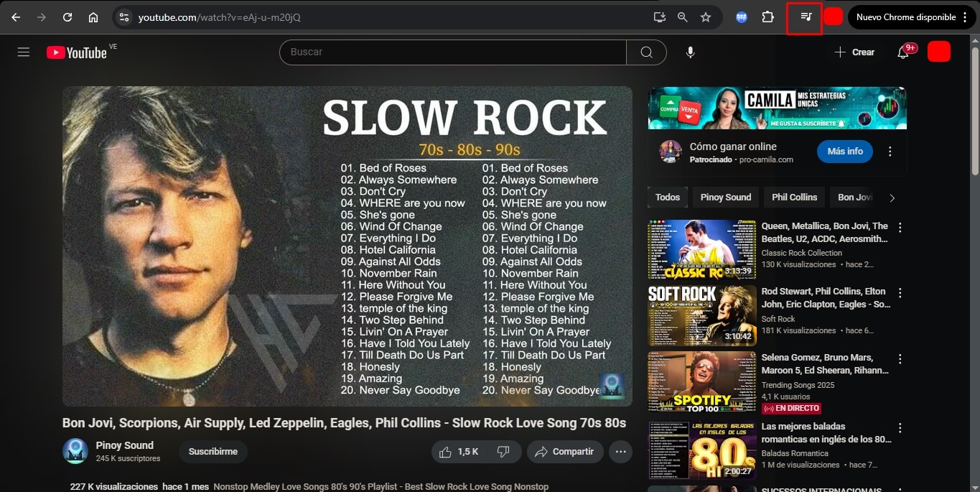Open Las mejores baladas romanticas video title

coord(826,433)
